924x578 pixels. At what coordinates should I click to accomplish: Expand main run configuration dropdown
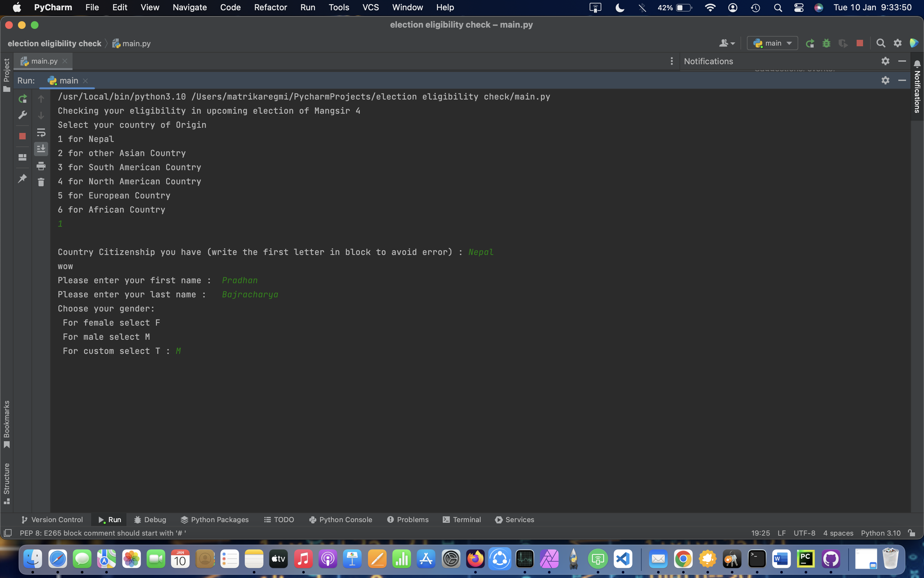point(772,43)
